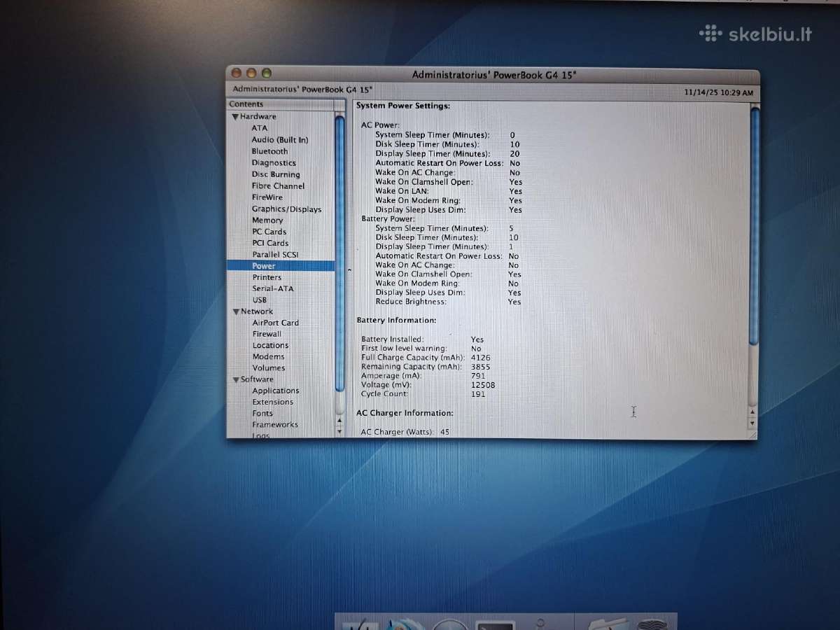Click the Battery Installed row
Screen dimensions: 840x630
423,339
